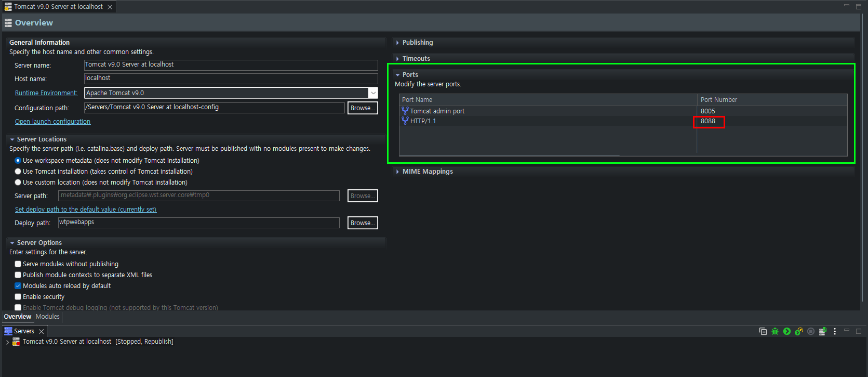The image size is (868, 377).
Task: Click the Host name input field
Action: click(x=231, y=79)
